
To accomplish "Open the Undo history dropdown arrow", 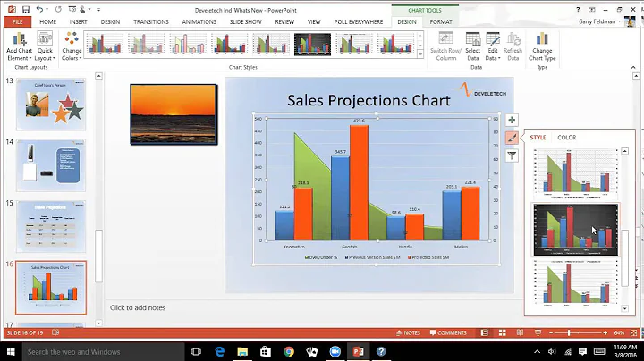I will 47,10.
